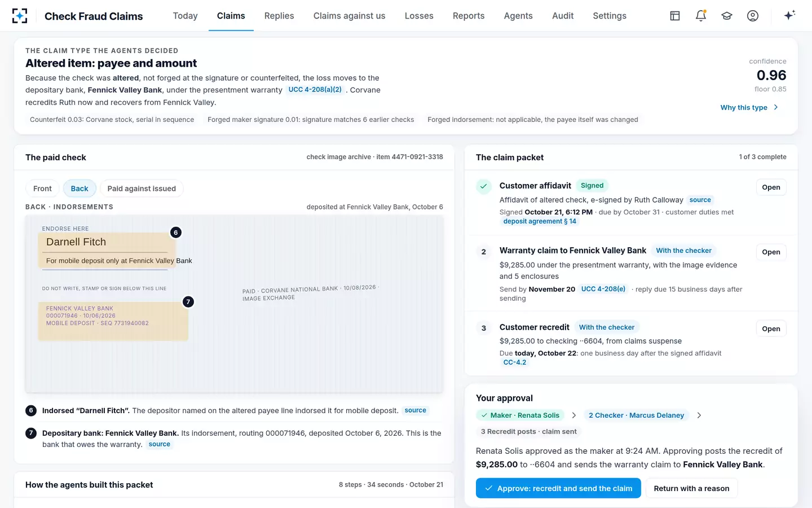Screen dimensions: 812x508
Task: Open the user account icon
Action: tap(753, 16)
